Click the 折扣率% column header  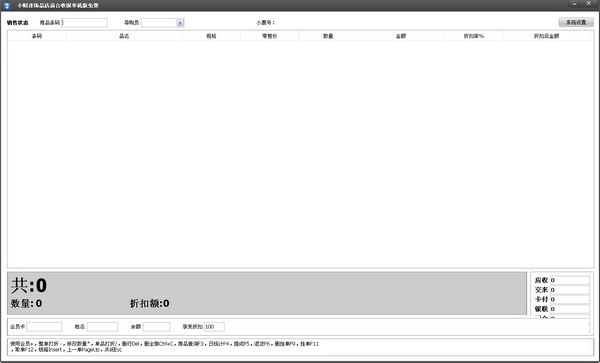(474, 36)
